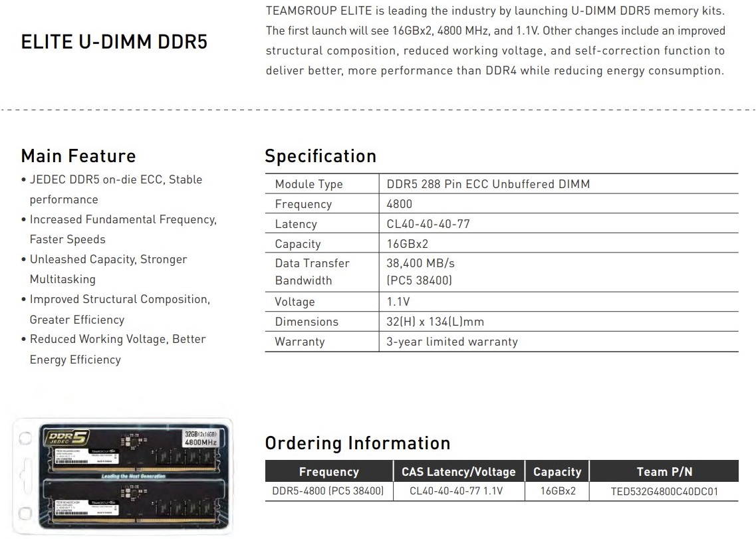Select the Main Feature heading
The width and height of the screenshot is (756, 539).
click(x=78, y=156)
